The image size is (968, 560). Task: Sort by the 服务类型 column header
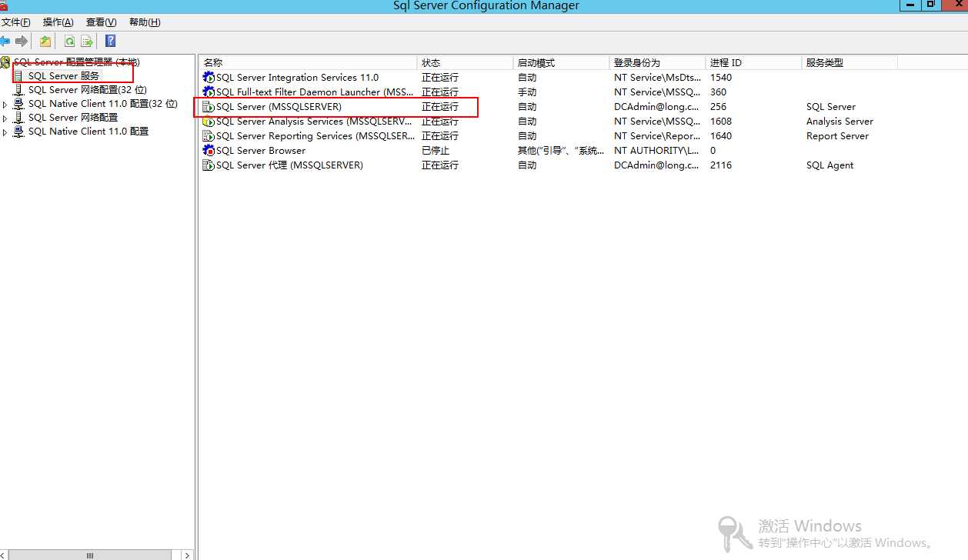click(x=850, y=63)
